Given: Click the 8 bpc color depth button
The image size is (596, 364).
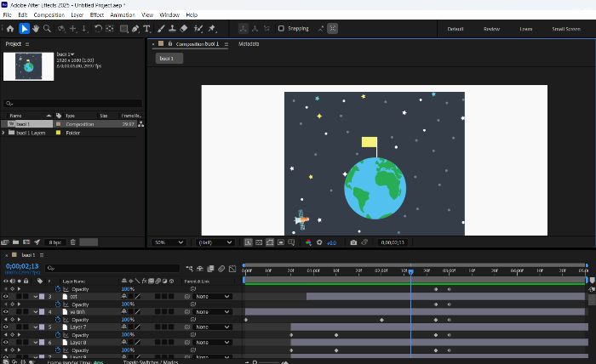Looking at the screenshot, I should (x=55, y=242).
